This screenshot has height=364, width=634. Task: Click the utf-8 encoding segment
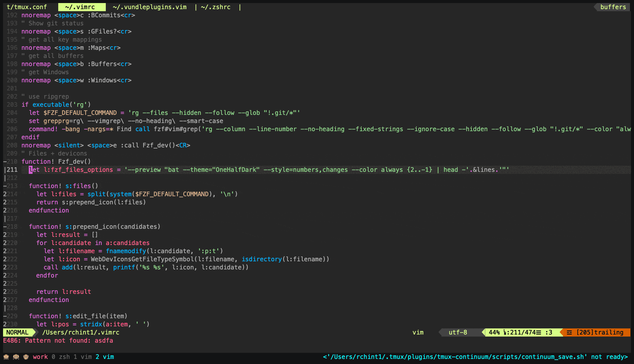pos(458,332)
